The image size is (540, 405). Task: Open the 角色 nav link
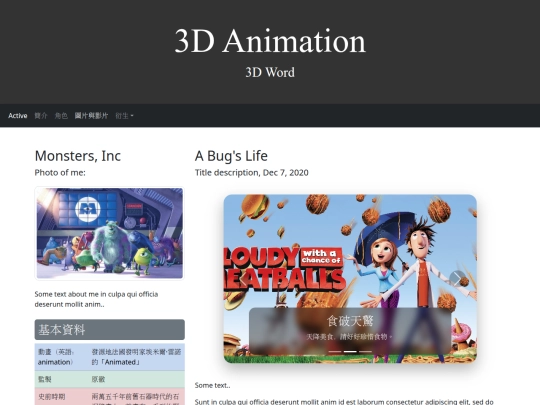(61, 116)
